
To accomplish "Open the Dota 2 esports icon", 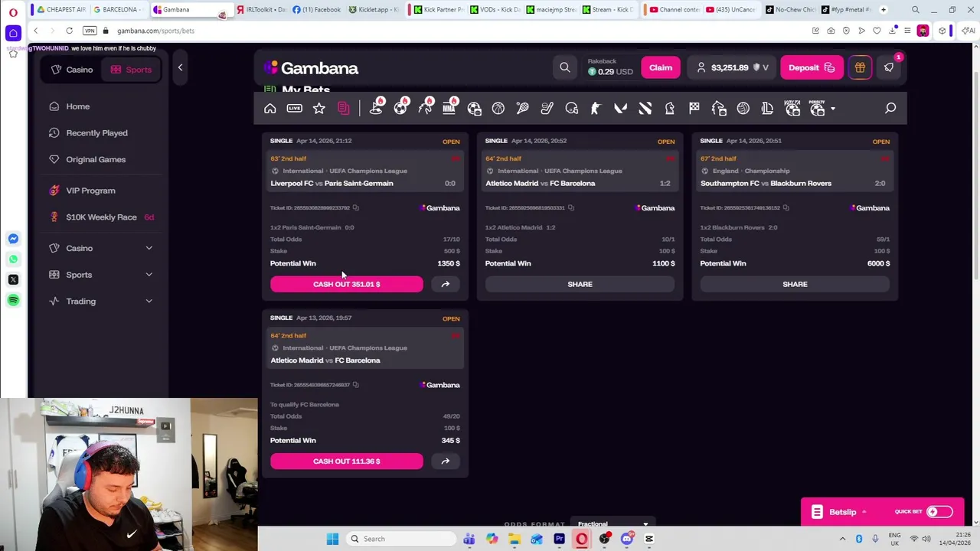I will [645, 109].
